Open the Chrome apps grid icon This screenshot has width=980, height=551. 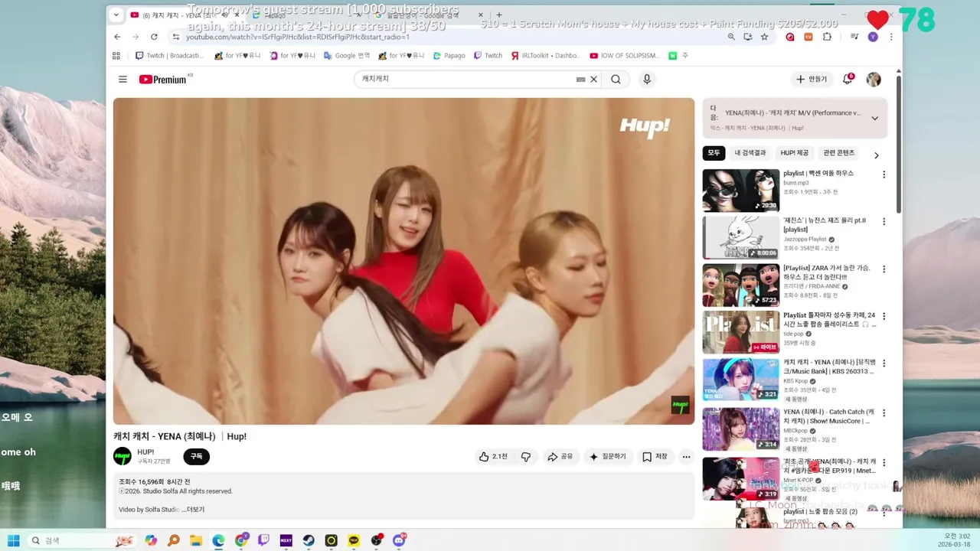(116, 56)
